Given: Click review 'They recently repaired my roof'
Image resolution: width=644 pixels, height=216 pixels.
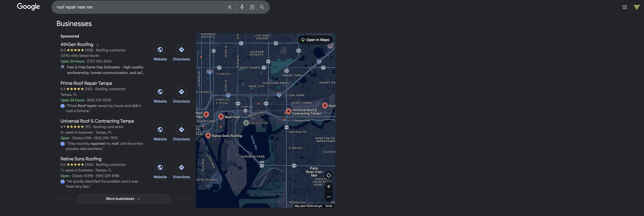Looking at the screenshot, I should tap(105, 146).
